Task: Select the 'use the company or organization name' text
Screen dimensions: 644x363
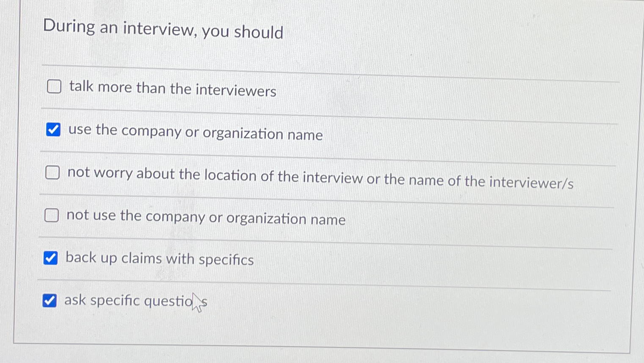Action: pos(195,133)
